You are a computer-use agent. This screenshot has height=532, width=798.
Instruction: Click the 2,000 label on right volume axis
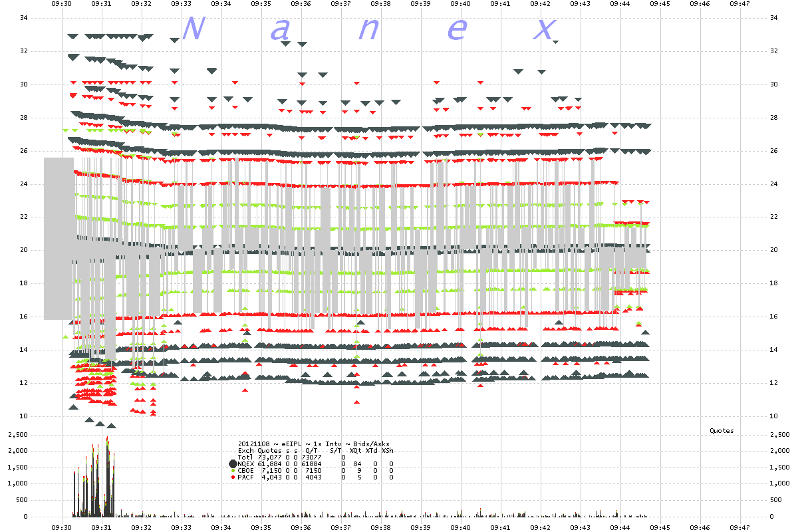(780, 451)
